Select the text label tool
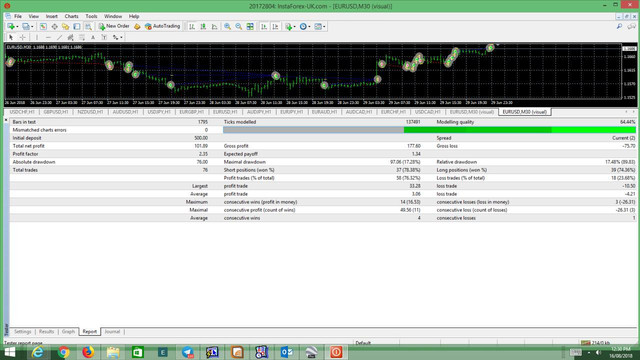The image size is (640, 360). (104, 38)
